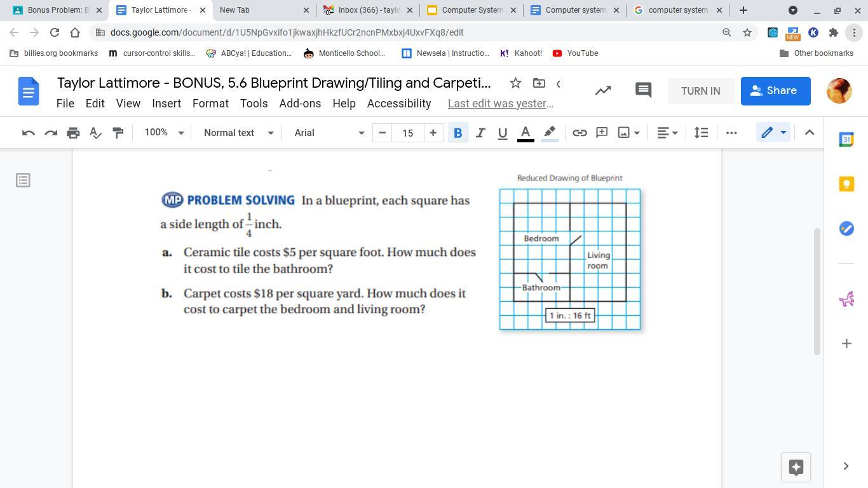Expand the Normal text styles dropdown
868x488 pixels.
[x=238, y=133]
